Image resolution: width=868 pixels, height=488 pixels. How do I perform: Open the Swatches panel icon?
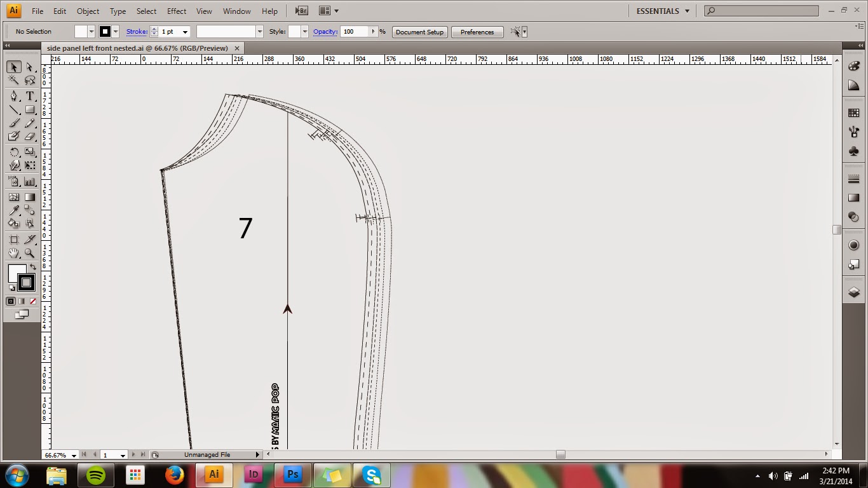(x=853, y=113)
